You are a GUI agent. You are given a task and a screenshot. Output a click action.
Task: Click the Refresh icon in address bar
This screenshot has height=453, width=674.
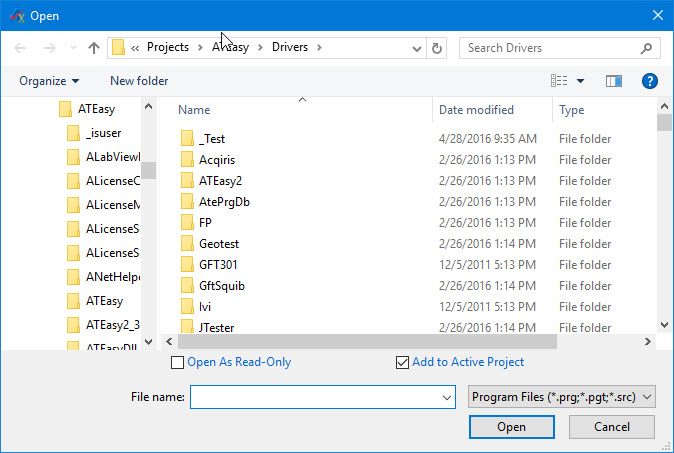[436, 48]
